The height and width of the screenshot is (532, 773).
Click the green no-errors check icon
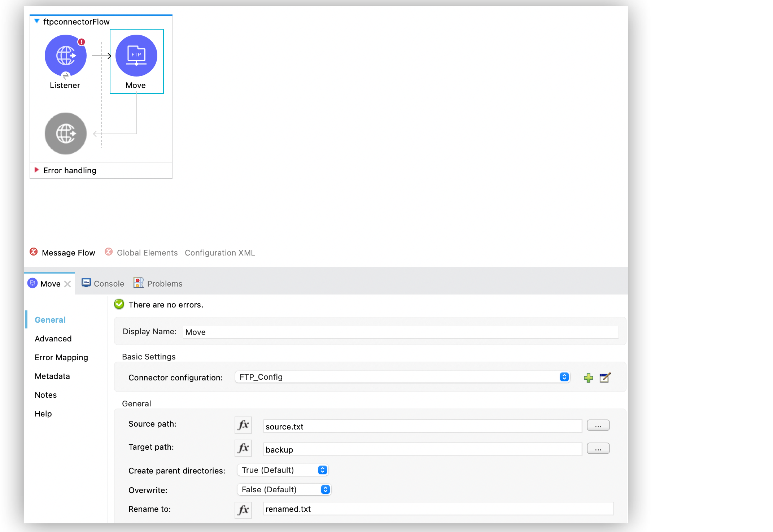119,304
